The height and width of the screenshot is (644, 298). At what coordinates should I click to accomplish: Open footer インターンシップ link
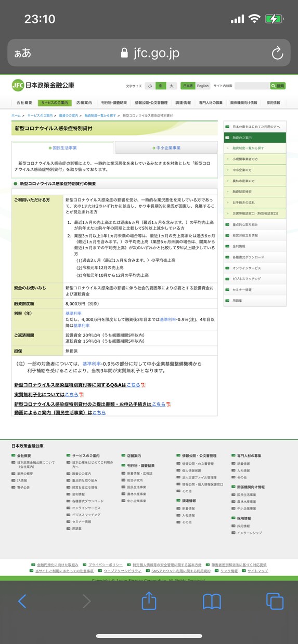click(249, 533)
